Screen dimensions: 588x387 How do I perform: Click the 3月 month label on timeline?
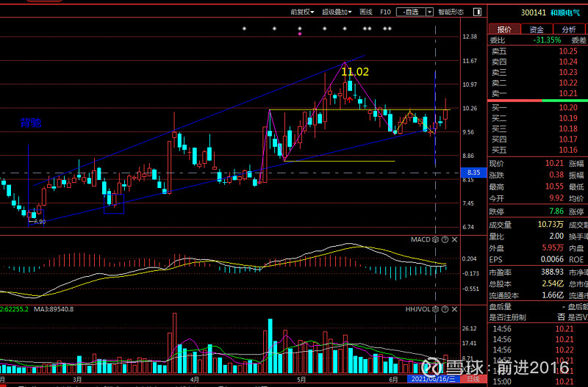[x=78, y=380]
